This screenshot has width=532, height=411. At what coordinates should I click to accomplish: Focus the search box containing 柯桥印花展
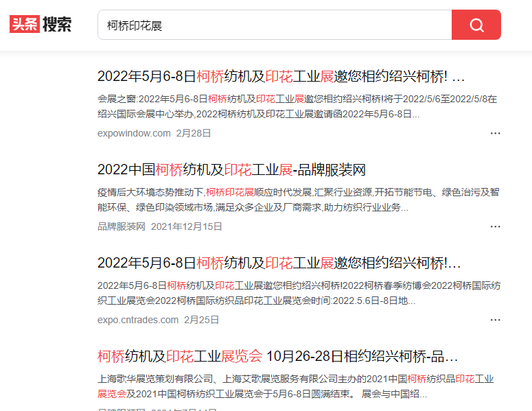(x=275, y=25)
